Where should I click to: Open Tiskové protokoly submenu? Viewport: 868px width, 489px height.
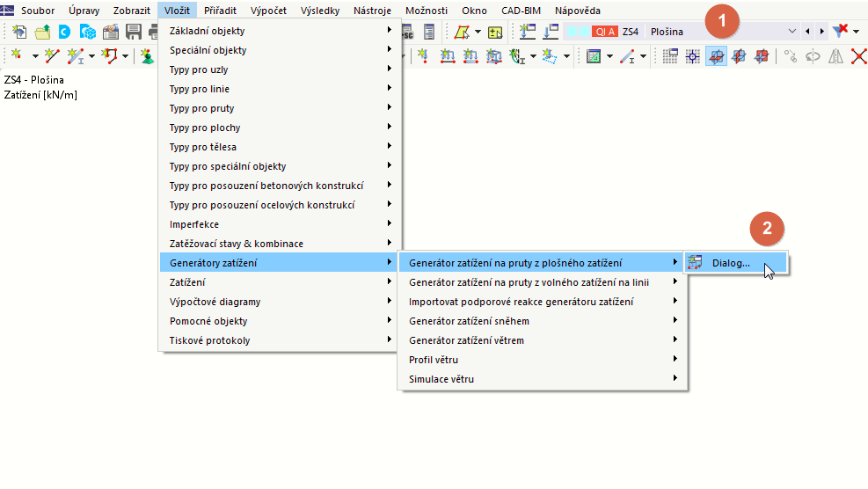pyautogui.click(x=281, y=340)
